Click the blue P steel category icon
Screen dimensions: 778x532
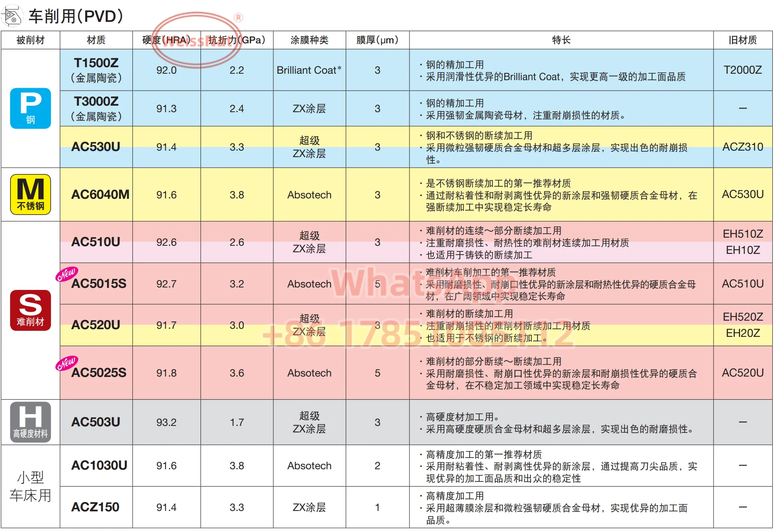pyautogui.click(x=30, y=108)
